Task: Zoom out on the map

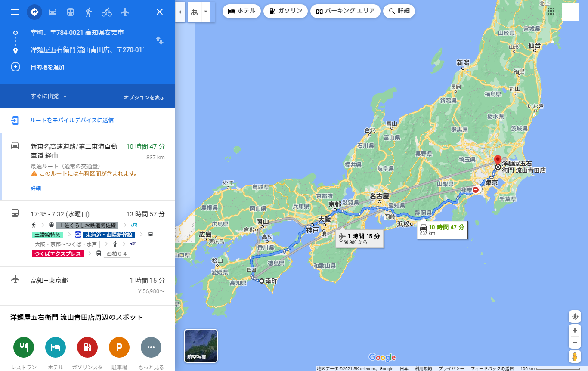Action: point(575,343)
